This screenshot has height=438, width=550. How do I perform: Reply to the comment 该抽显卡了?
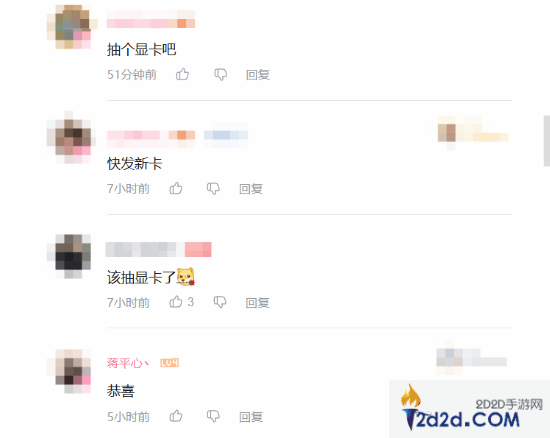point(257,303)
